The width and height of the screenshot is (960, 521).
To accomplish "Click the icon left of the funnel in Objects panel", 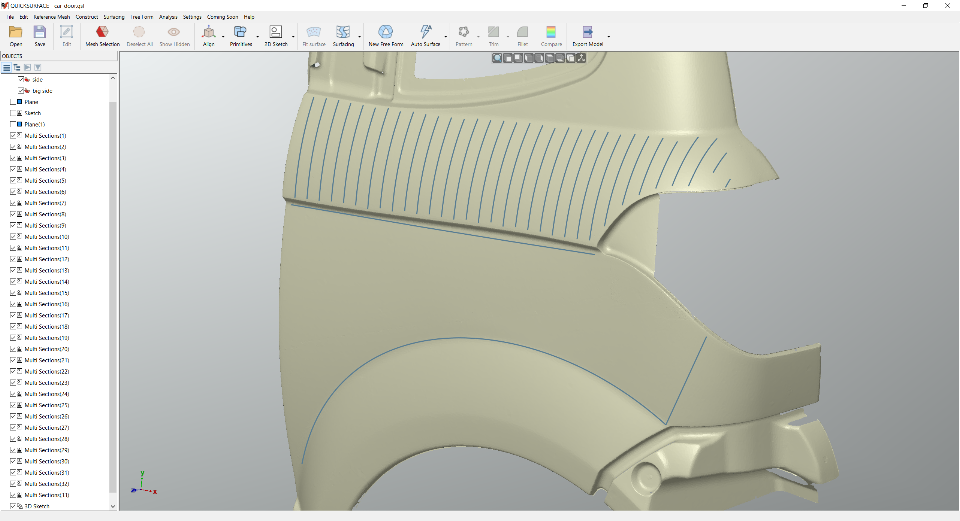I will pyautogui.click(x=27, y=67).
